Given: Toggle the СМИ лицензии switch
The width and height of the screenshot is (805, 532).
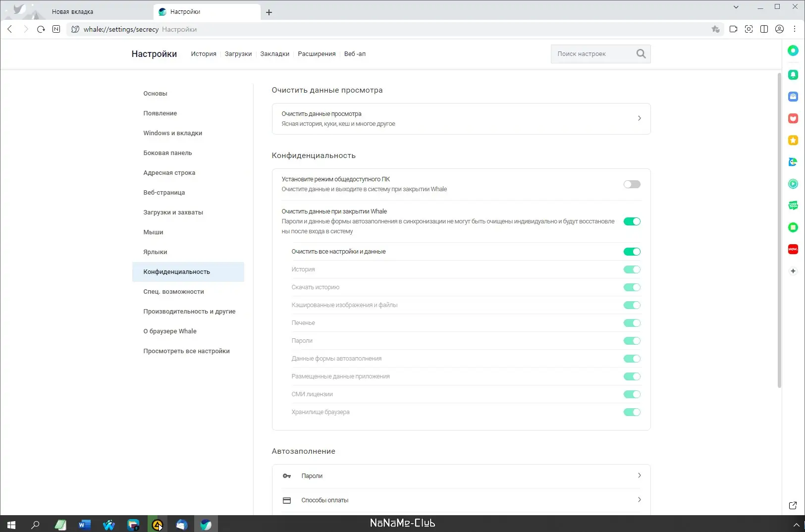Looking at the screenshot, I should click(x=632, y=394).
